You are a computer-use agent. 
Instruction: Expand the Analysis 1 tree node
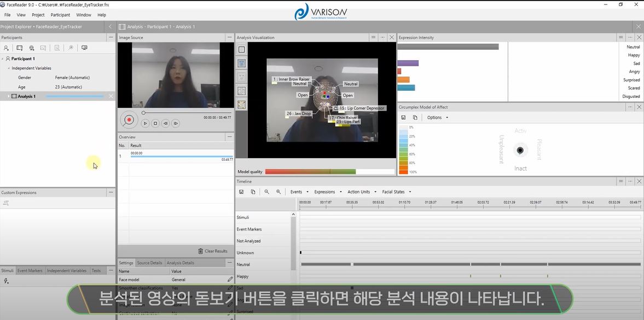click(x=8, y=96)
